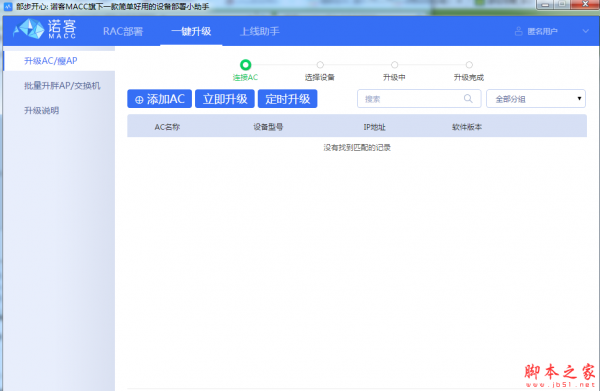The height and width of the screenshot is (391, 600).
Task: Click the plus icon on 添加AC button
Action: click(139, 100)
